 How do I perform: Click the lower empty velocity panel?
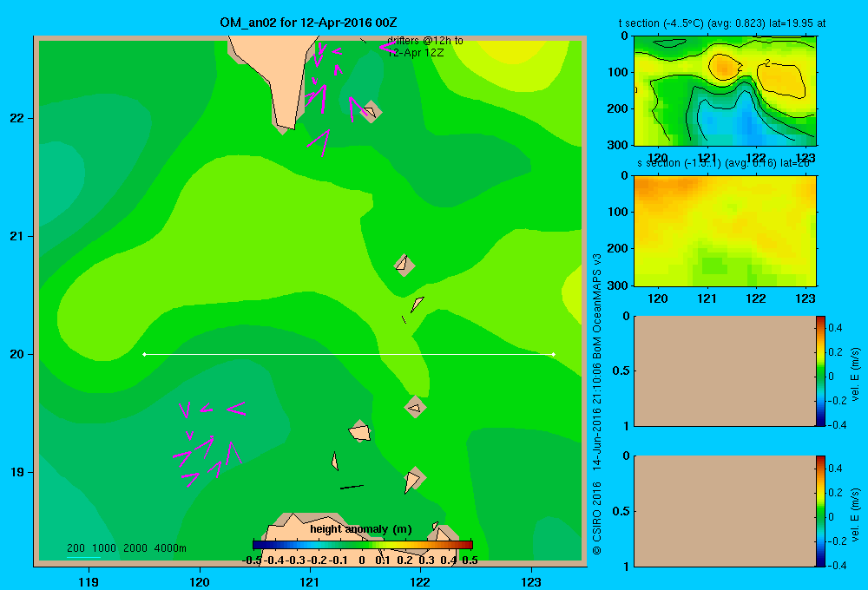[725, 511]
